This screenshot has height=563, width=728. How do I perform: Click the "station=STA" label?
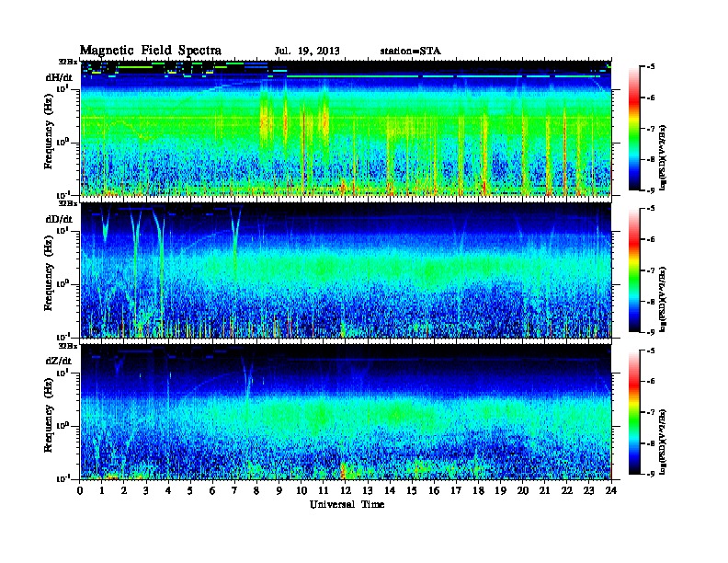[x=410, y=52]
